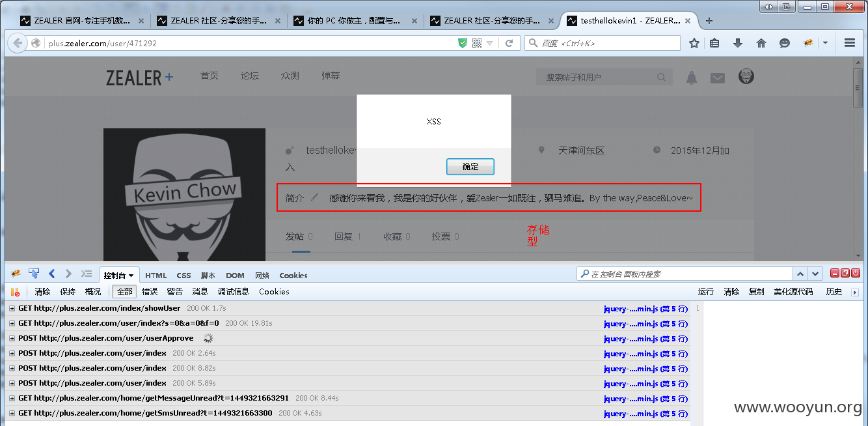Click the ZEALER search field 搜索帖子和用户

click(x=603, y=78)
